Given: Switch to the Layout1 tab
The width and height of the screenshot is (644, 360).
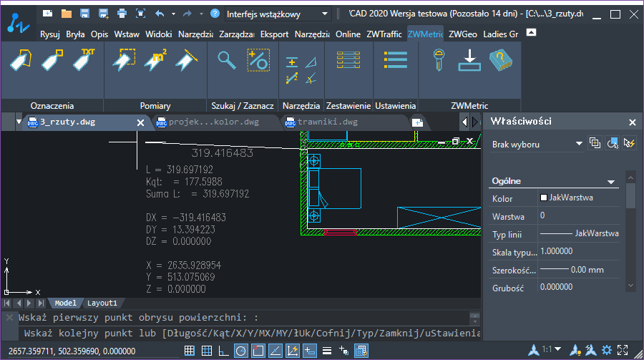Looking at the screenshot, I should coord(102,303).
